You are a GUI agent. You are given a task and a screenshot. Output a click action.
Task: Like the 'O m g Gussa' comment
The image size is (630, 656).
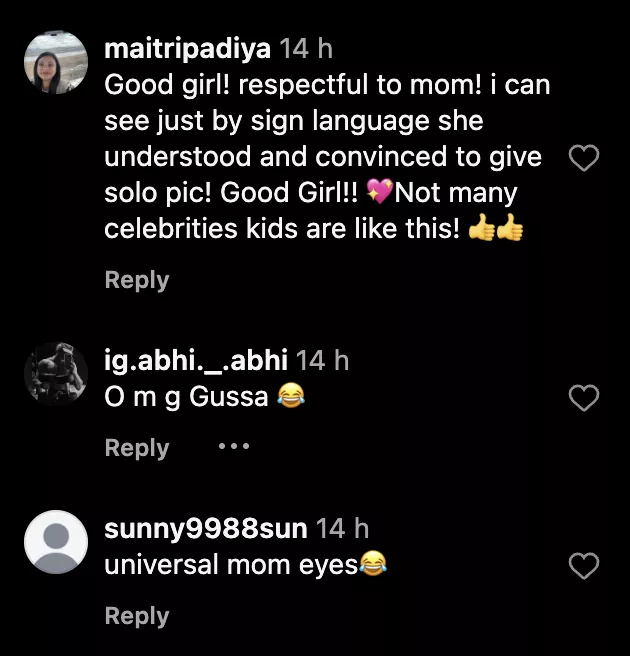pos(583,399)
